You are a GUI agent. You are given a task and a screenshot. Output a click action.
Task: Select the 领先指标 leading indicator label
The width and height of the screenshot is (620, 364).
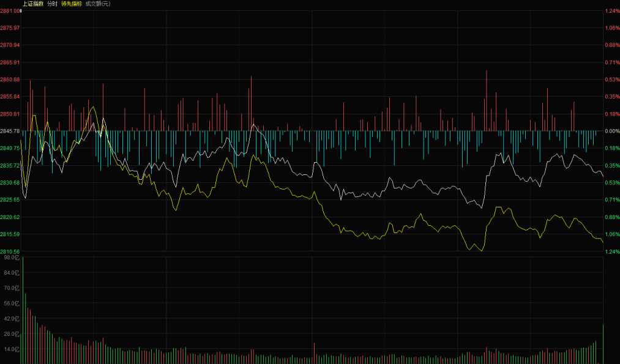click(x=72, y=4)
